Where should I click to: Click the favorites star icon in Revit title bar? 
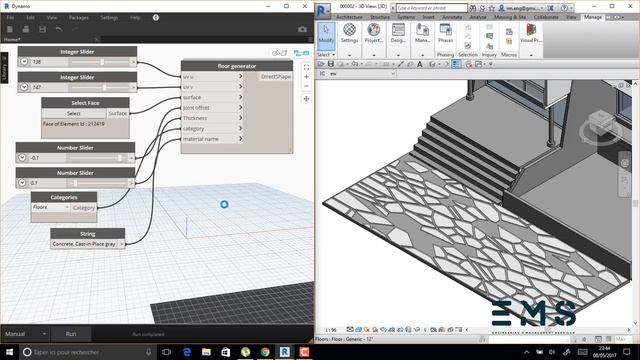point(492,8)
